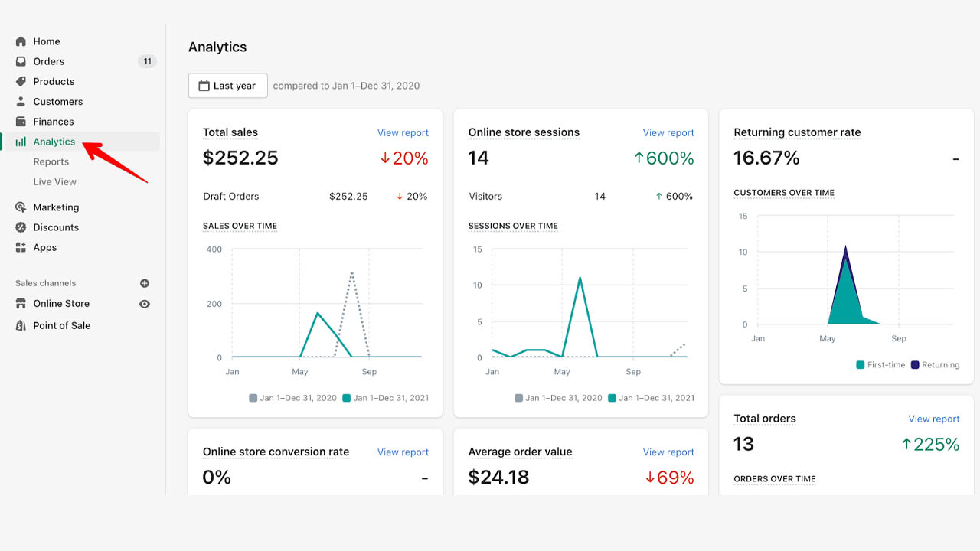Click the Orders count badge 11

(x=147, y=61)
